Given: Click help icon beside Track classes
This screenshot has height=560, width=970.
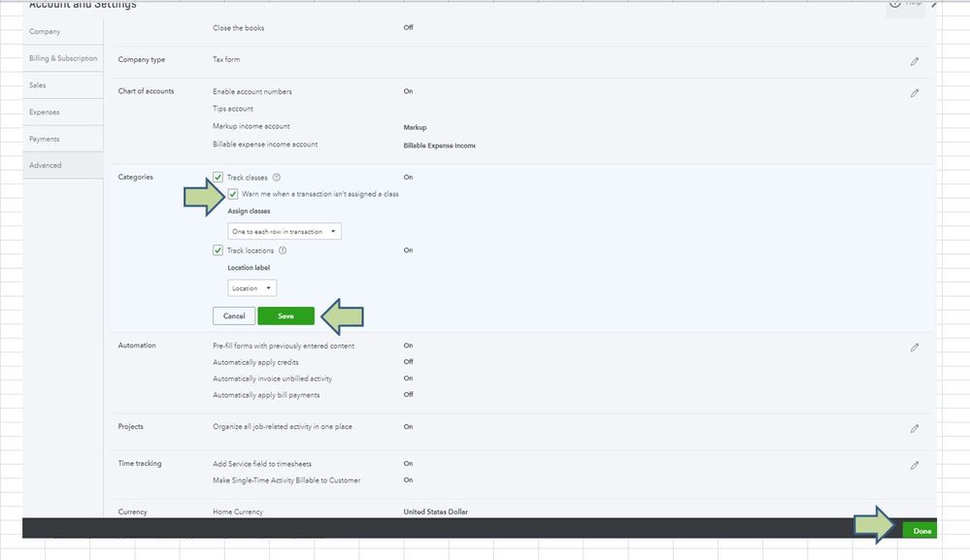Looking at the screenshot, I should tap(277, 178).
